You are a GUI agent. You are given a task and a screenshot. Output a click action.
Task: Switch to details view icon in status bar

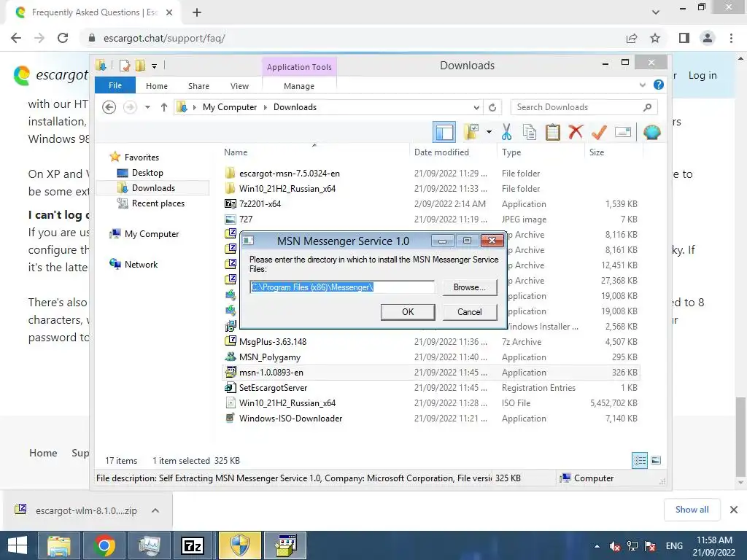(639, 460)
